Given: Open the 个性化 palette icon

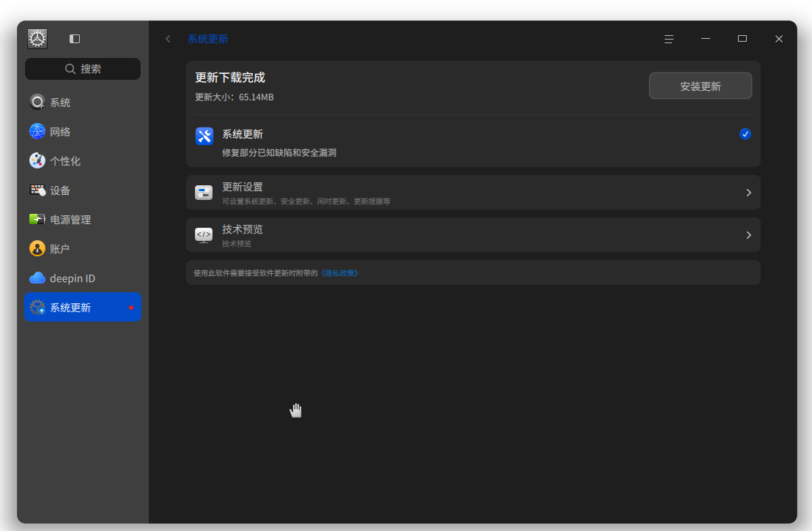Looking at the screenshot, I should 37,160.
